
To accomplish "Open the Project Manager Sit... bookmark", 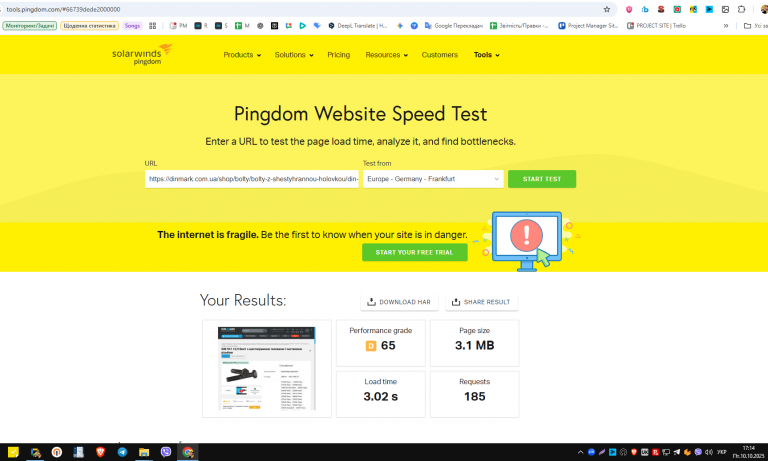I will pos(588,25).
